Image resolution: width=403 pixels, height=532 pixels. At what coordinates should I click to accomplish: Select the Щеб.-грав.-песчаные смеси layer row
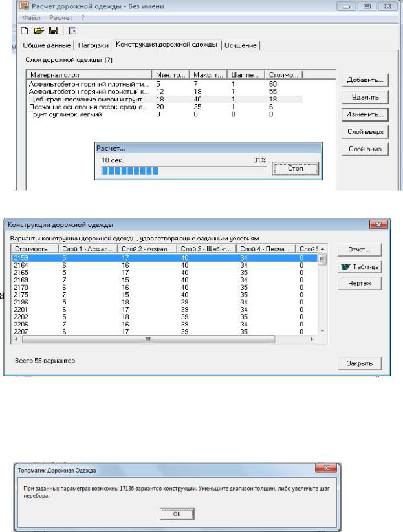coord(165,99)
